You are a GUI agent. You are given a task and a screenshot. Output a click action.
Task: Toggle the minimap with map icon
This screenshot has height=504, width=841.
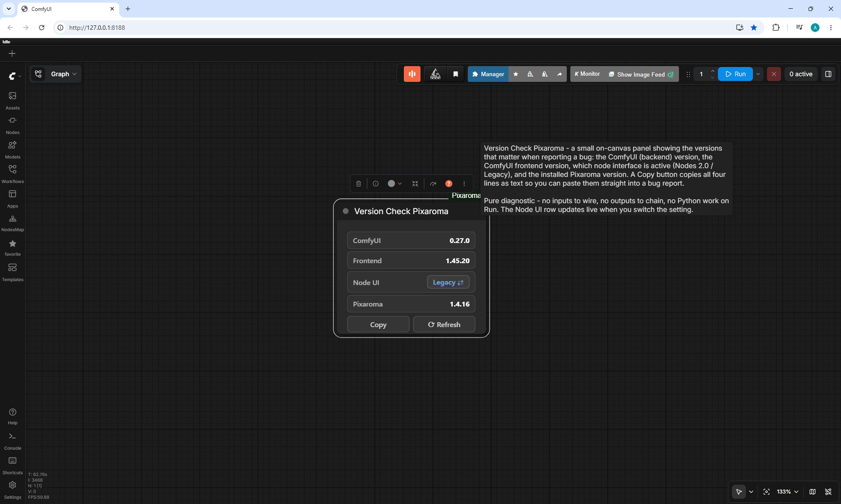click(812, 492)
